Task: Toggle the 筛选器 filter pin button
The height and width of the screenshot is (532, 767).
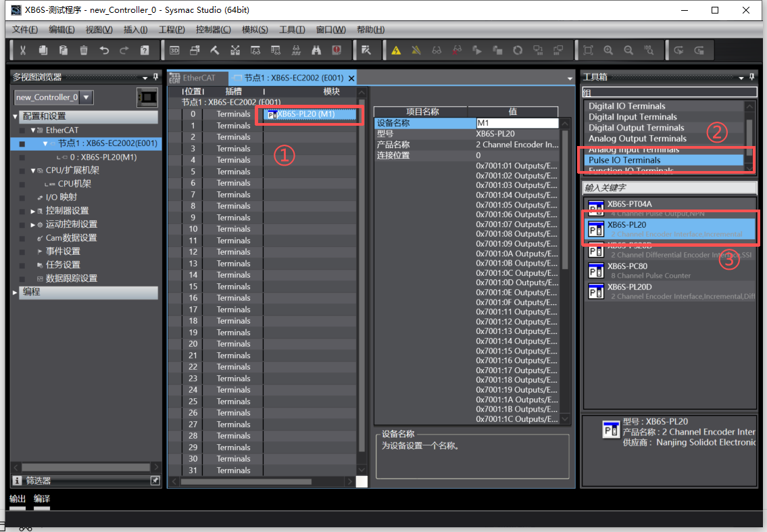Action: pos(155,481)
